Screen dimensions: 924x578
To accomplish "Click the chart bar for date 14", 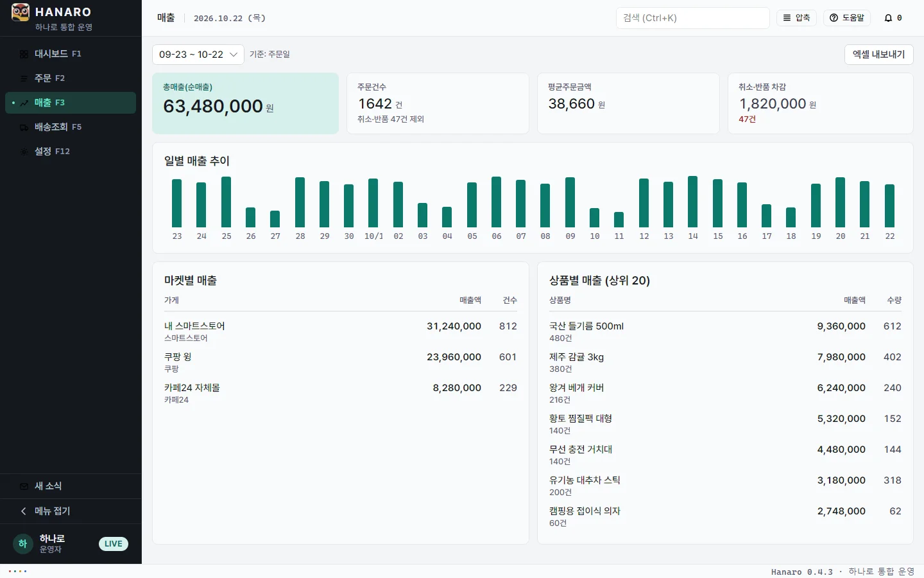I will coord(693,202).
